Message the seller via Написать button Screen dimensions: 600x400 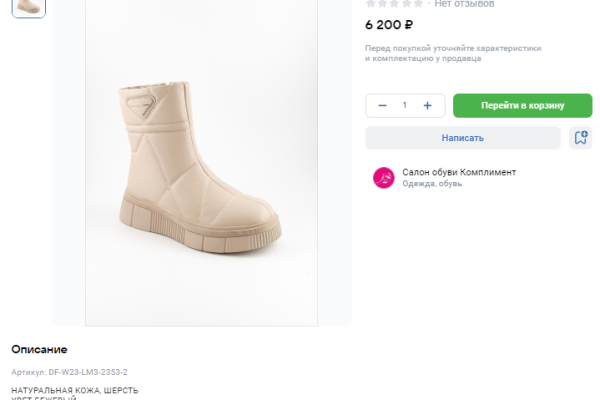tap(462, 138)
